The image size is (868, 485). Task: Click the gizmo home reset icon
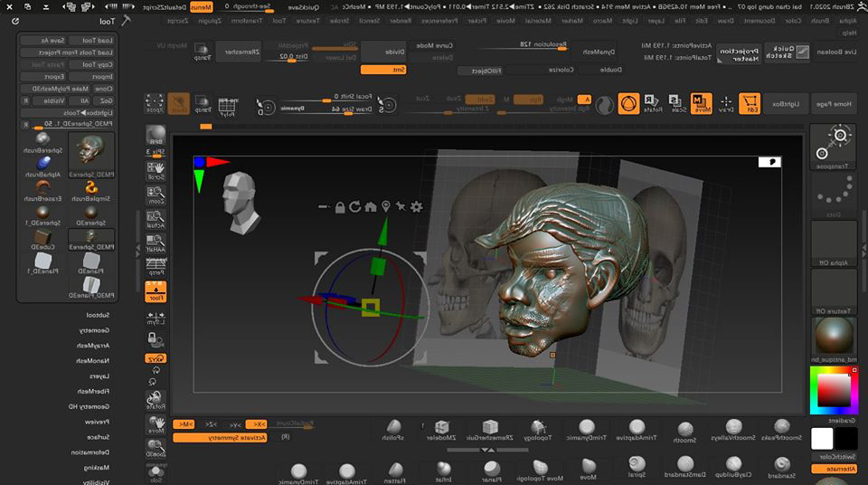click(371, 206)
